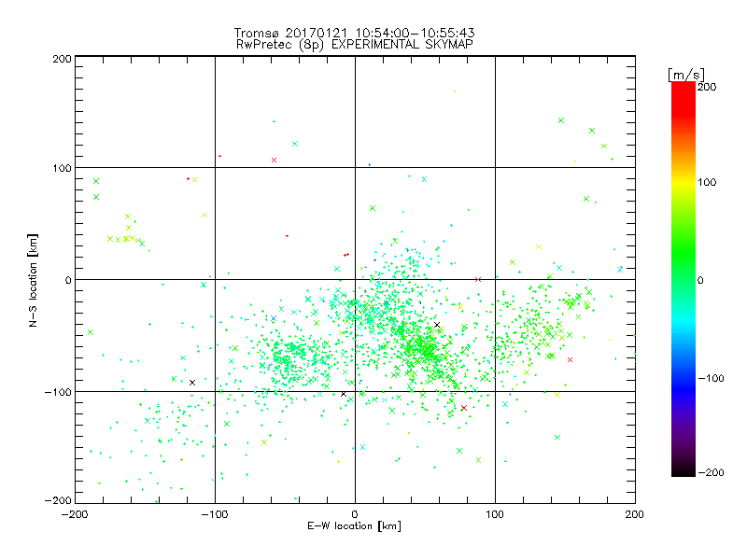Viewport: 747px width, 560px height.
Task: Click the black bottom of the colorbar near -200
Action: point(684,469)
